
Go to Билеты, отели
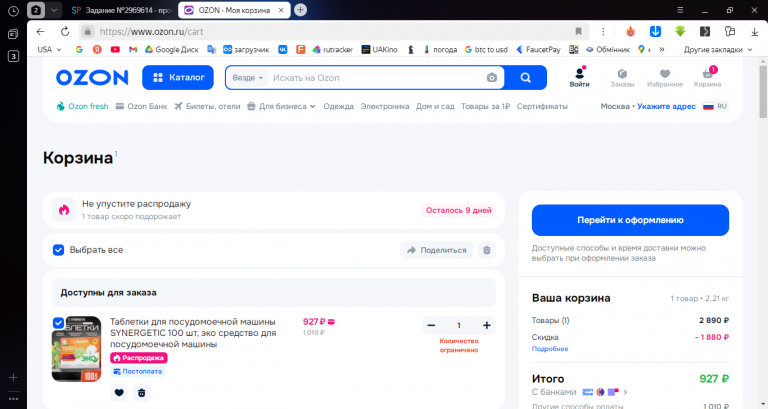click(x=207, y=106)
